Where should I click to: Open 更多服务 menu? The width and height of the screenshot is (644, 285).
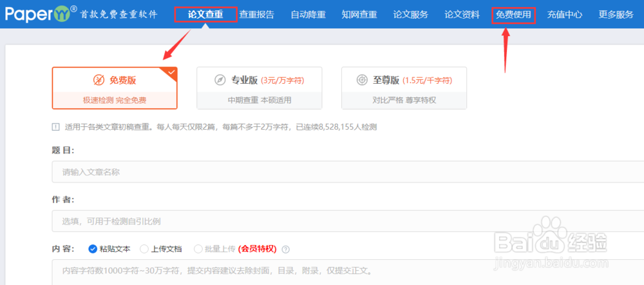[x=616, y=15]
